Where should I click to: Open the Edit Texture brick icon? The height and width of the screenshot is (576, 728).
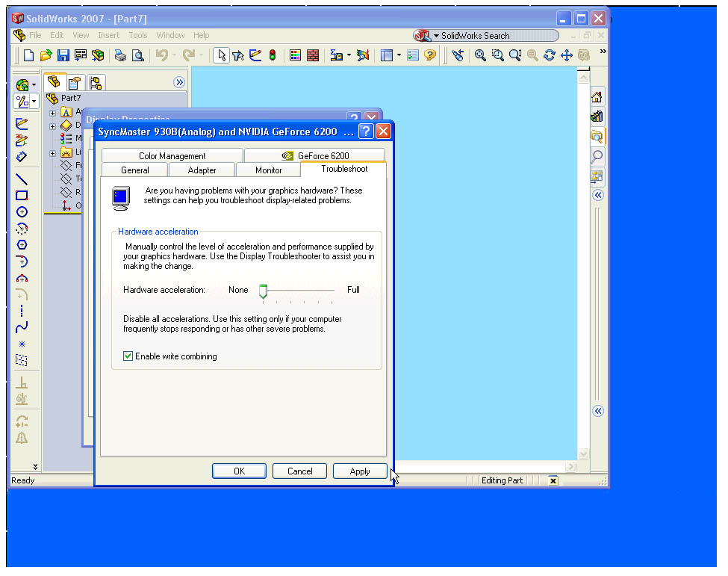coord(313,56)
